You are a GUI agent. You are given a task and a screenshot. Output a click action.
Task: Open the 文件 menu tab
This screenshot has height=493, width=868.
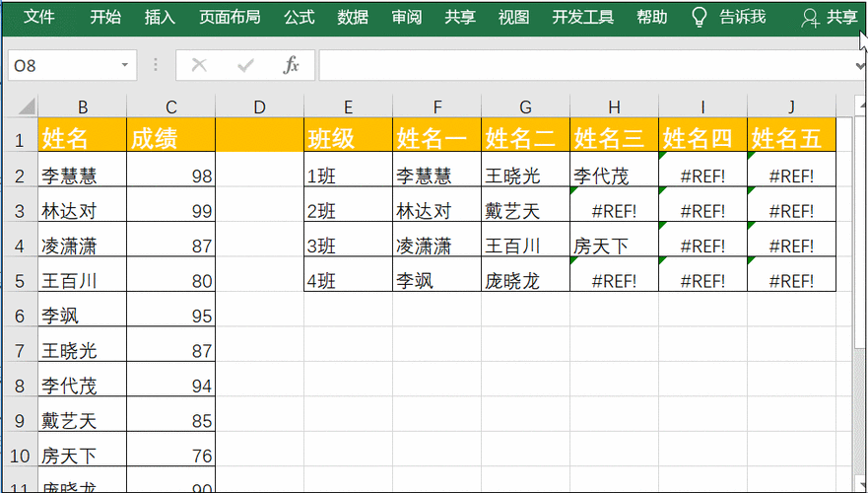tap(39, 17)
